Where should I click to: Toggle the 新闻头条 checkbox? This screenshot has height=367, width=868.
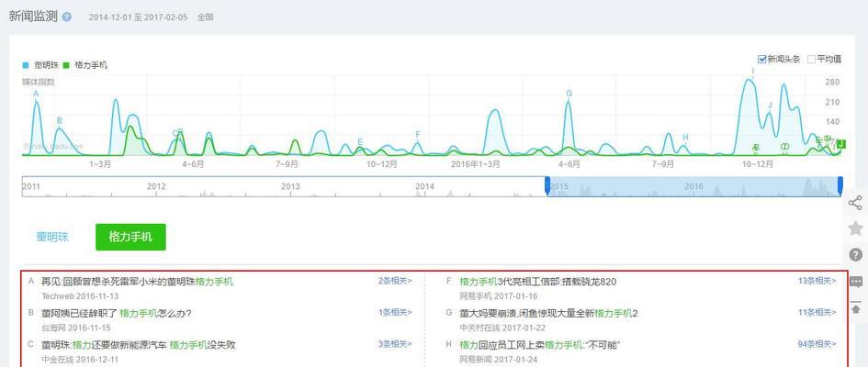[762, 59]
